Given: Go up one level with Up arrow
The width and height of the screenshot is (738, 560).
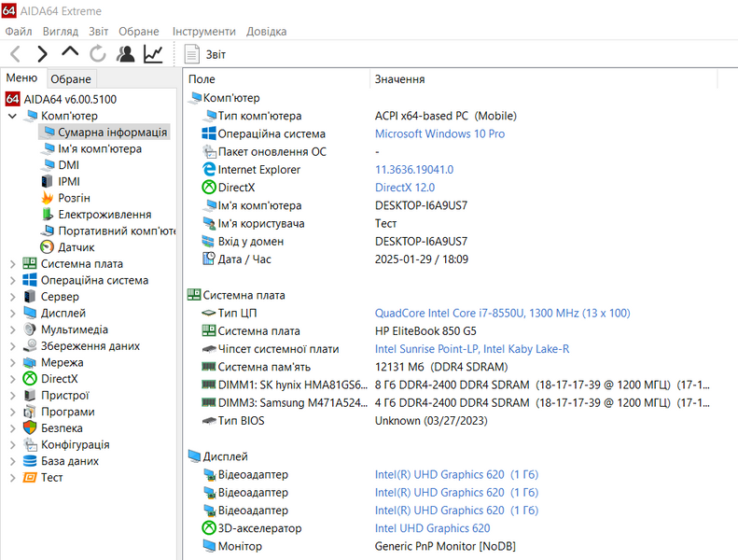Looking at the screenshot, I should (70, 52).
